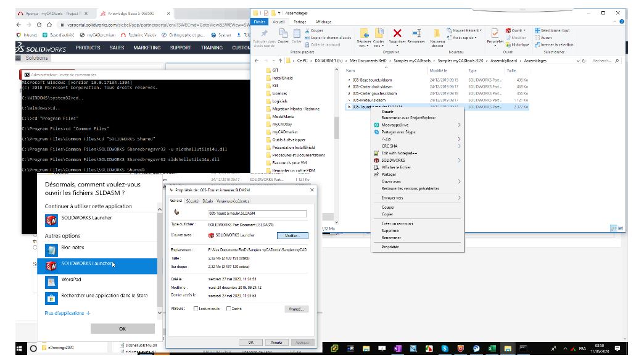644x363 pixels.
Task: Open the Sécurité tab in Propriétés dialog
Action: [192, 201]
